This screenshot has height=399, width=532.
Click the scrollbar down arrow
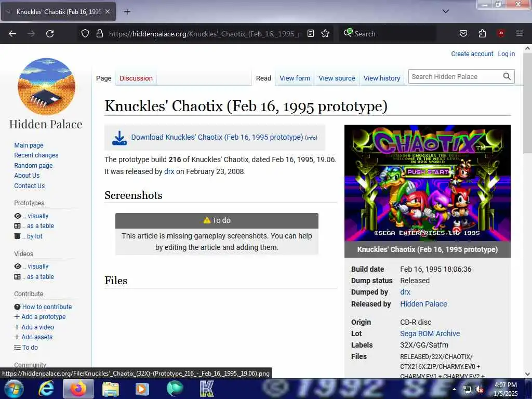pyautogui.click(x=528, y=374)
